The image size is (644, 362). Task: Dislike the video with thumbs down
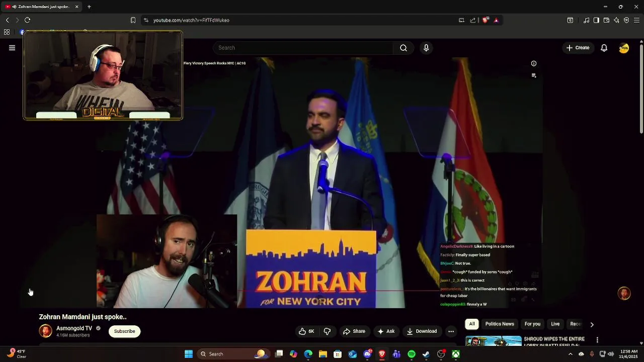(327, 331)
